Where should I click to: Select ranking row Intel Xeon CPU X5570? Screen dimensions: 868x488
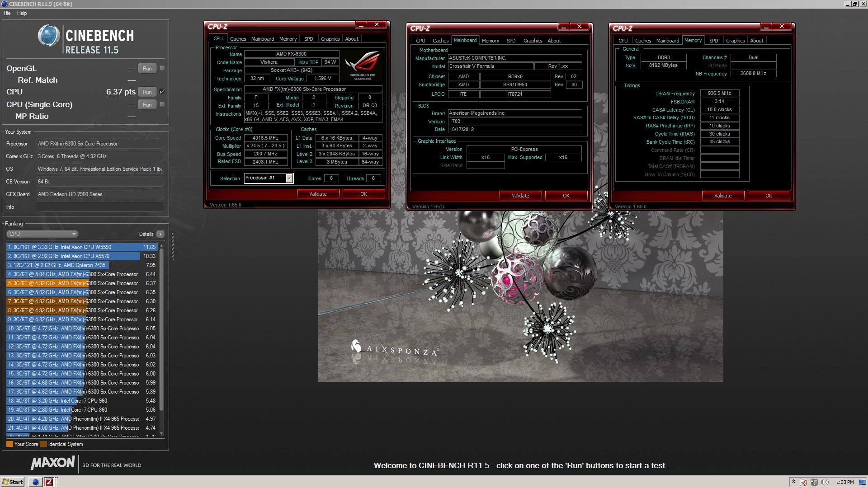[82, 256]
